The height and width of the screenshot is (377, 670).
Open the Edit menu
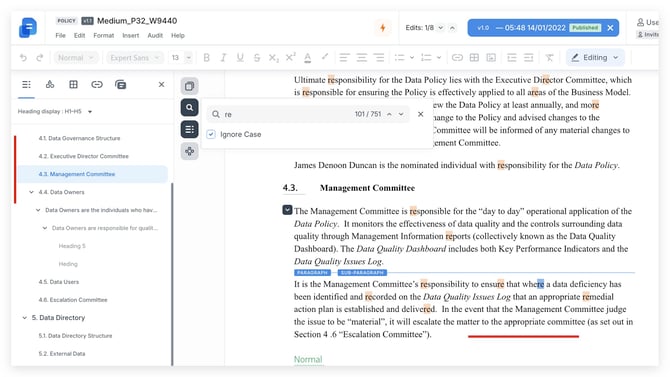pos(79,35)
